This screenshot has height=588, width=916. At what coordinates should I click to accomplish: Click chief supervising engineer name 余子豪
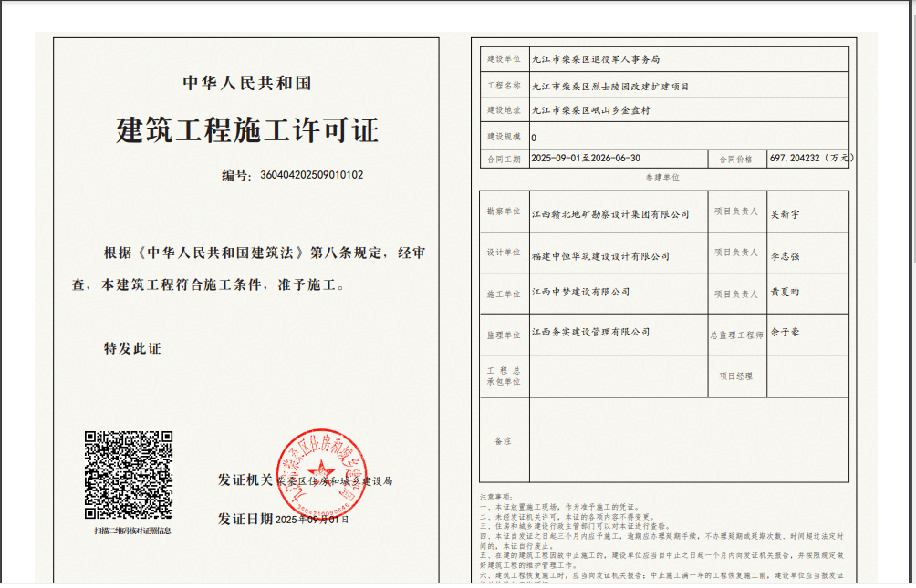pyautogui.click(x=785, y=333)
